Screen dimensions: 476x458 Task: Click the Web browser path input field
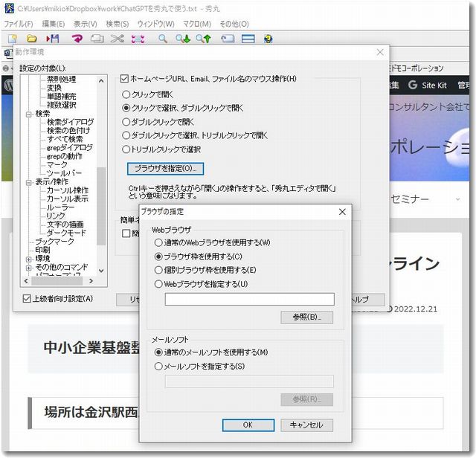(x=249, y=299)
